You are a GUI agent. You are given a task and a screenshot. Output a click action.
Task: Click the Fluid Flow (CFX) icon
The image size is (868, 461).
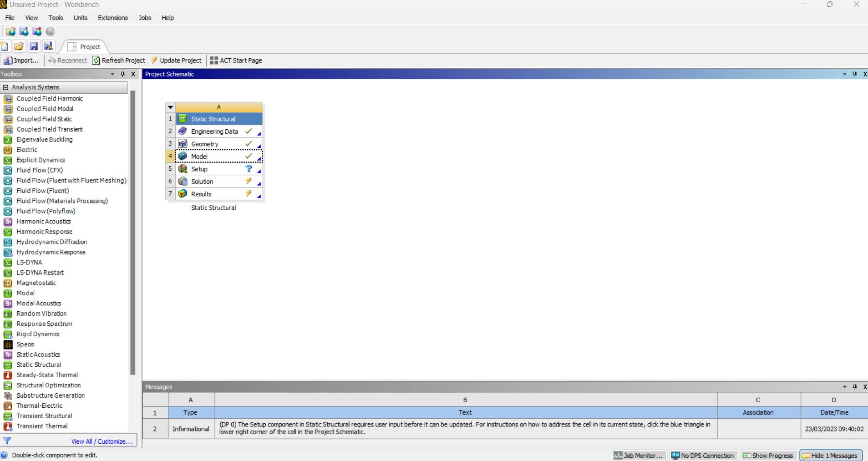[x=8, y=170]
